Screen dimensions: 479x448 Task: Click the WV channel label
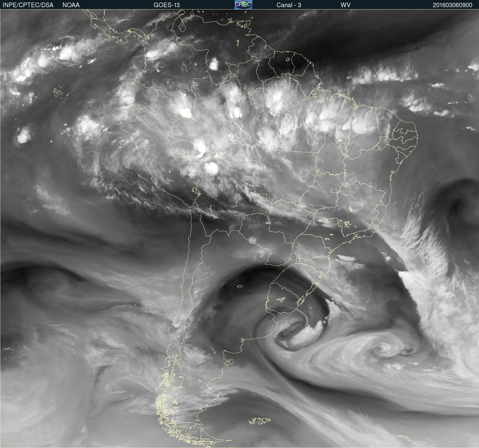[345, 5]
